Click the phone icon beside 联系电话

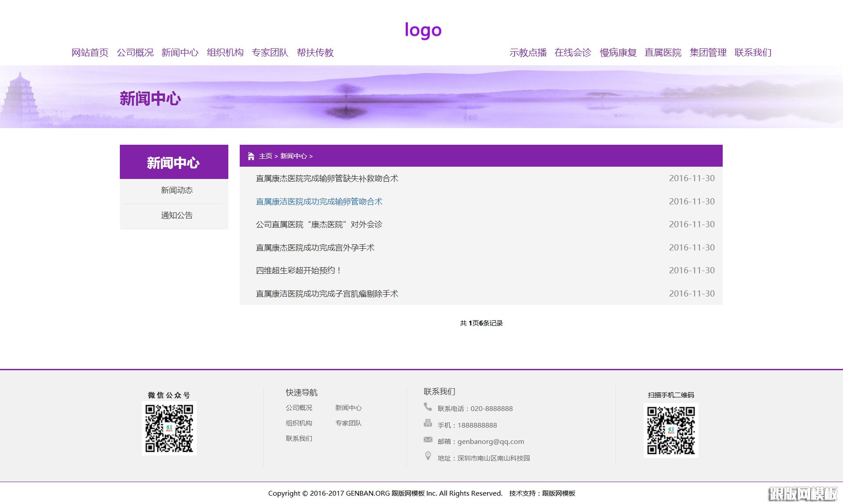click(x=428, y=407)
